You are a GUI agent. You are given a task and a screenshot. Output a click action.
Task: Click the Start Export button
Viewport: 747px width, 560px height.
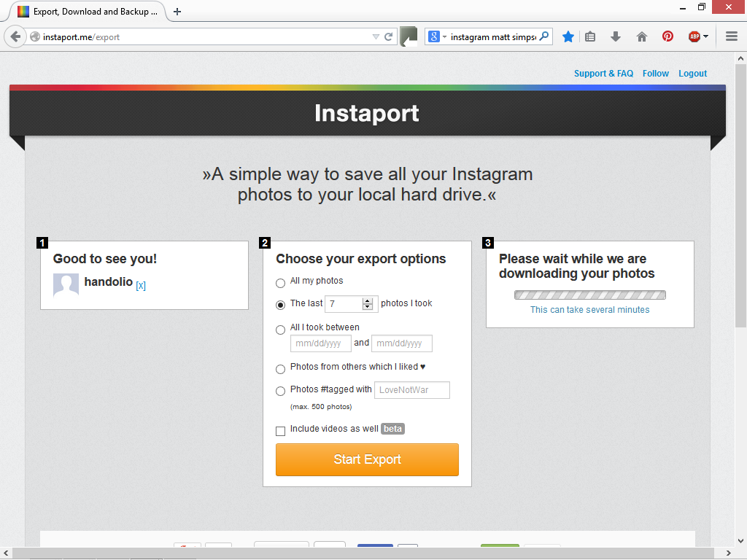pyautogui.click(x=367, y=459)
